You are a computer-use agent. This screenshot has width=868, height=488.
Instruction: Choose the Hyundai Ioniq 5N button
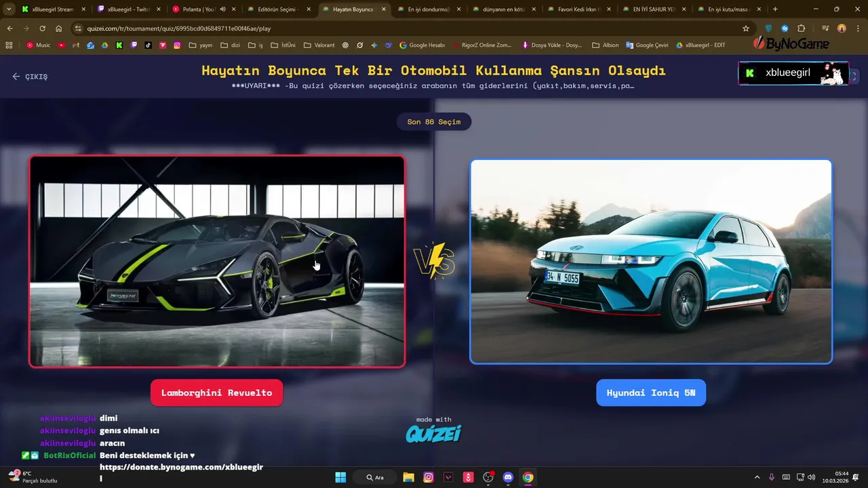click(x=651, y=392)
